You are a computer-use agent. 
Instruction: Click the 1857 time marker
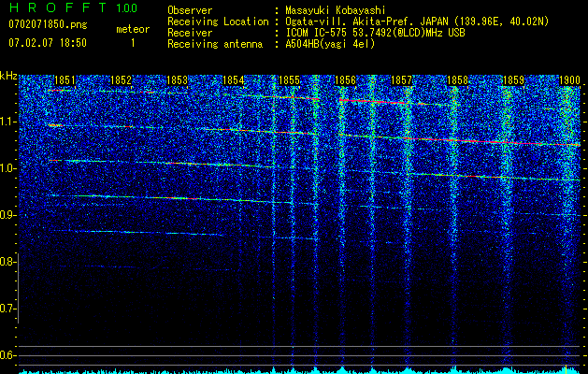tap(401, 80)
